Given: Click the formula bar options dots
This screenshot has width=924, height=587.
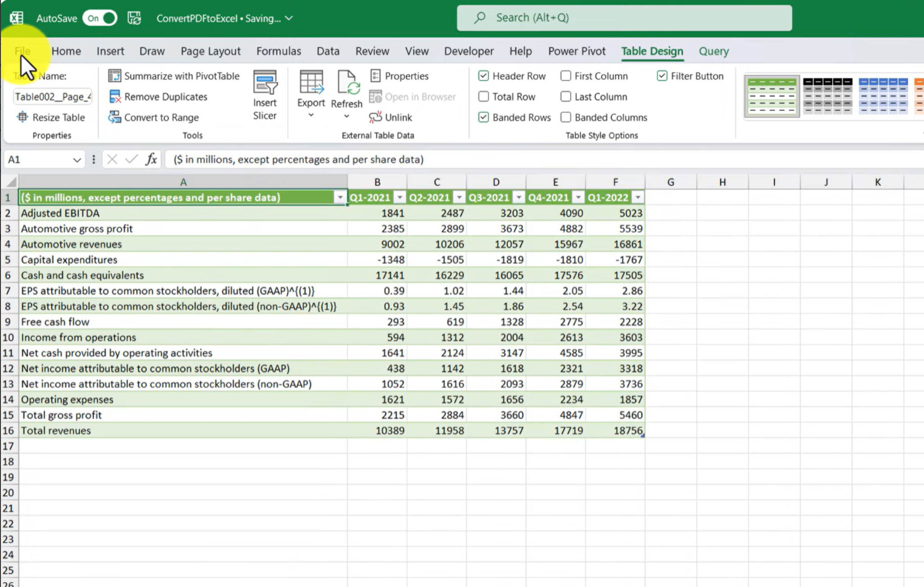Looking at the screenshot, I should click(x=93, y=159).
